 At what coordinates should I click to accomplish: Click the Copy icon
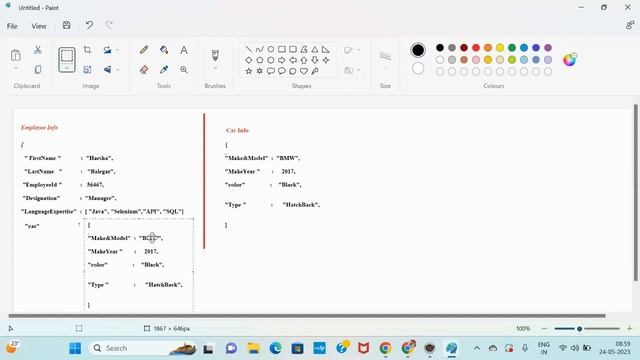38,69
